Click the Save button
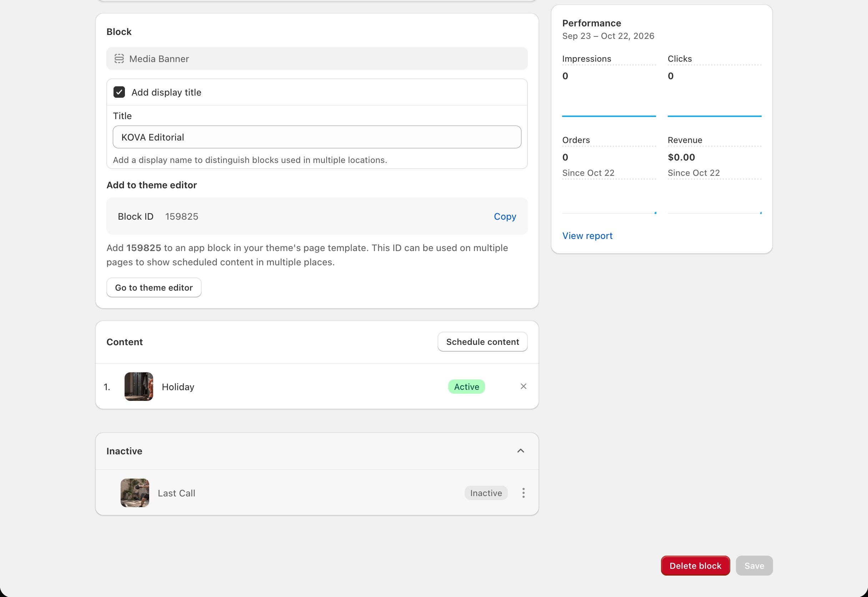 [x=754, y=566]
